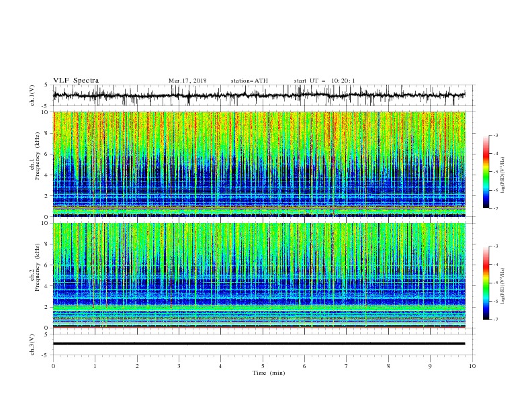Click the "ch.3(V)" axis label
Image resolution: width=532 pixels, height=411 pixels.
coord(32,345)
